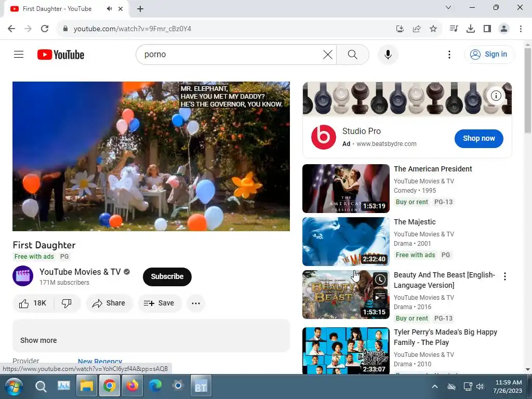Visit www.beatsbydre.com ad link
Image resolution: width=532 pixels, height=399 pixels.
[387, 143]
